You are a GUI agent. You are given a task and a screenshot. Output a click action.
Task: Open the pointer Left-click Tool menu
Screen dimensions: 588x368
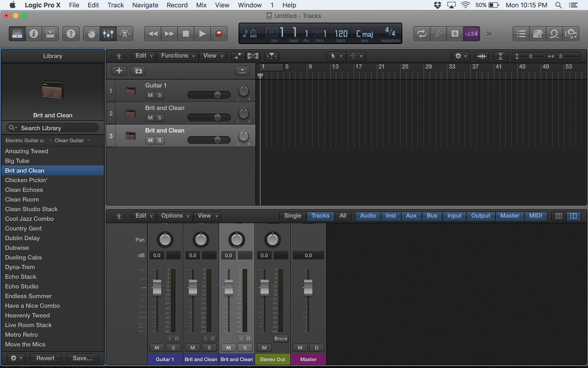336,56
